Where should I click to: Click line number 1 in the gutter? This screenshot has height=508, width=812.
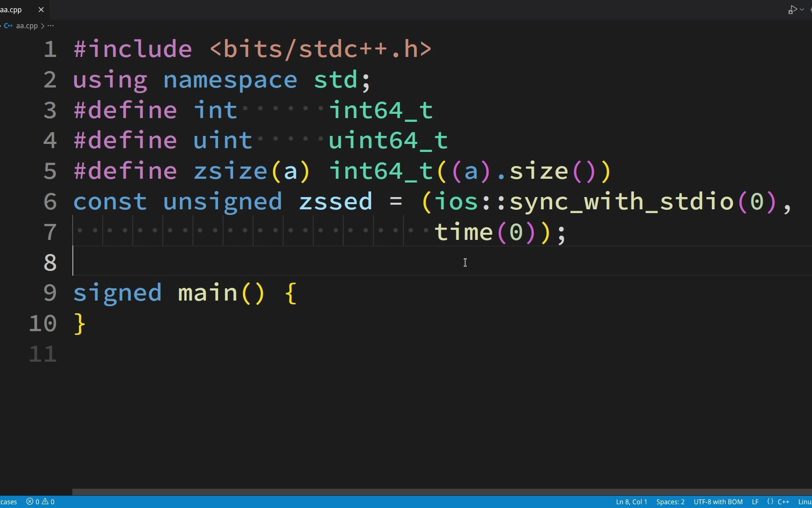tap(50, 49)
